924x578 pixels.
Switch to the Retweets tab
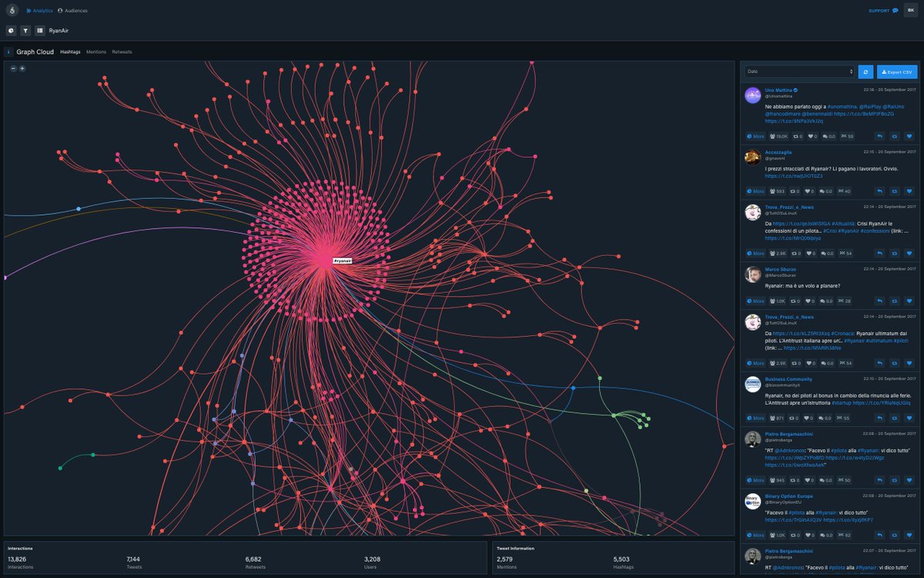click(x=122, y=52)
